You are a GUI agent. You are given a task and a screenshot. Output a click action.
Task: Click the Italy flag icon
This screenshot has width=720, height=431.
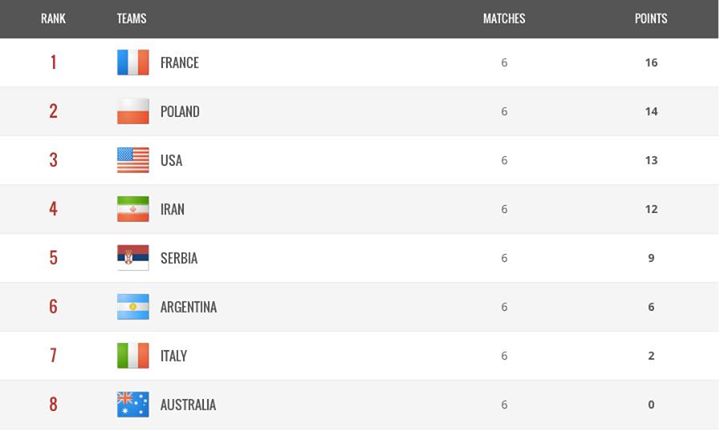(133, 356)
